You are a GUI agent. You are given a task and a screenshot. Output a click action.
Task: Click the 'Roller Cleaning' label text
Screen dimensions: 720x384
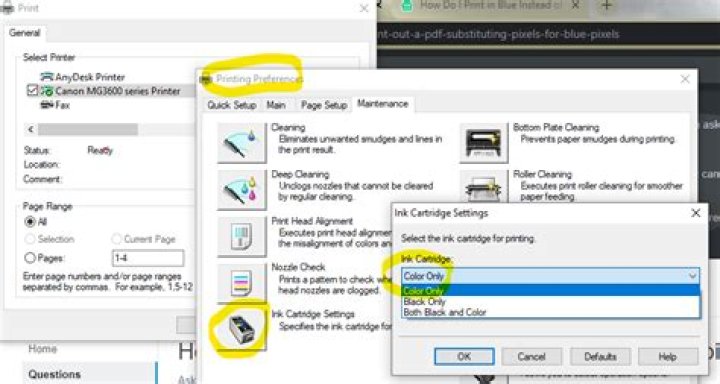[x=543, y=175]
